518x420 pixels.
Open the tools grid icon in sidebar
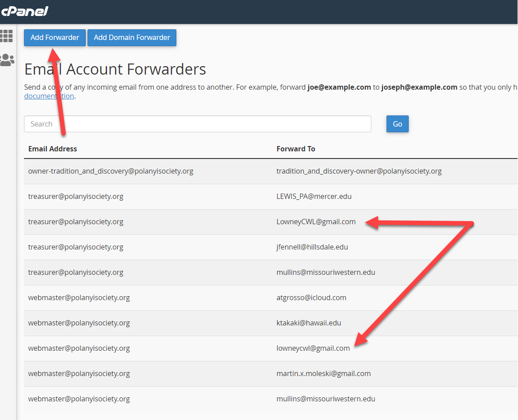(7, 36)
